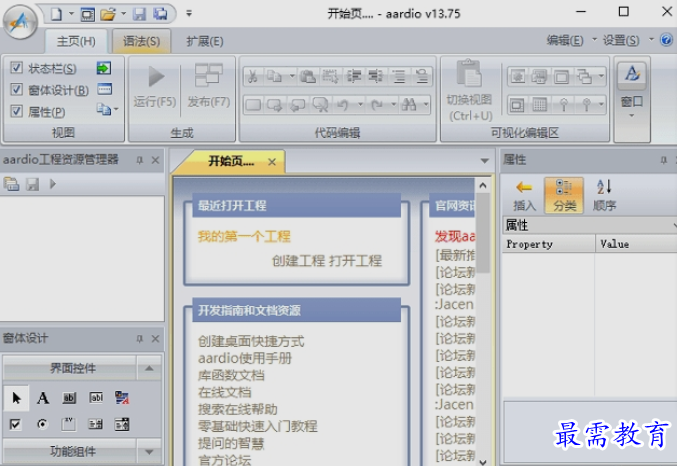Click the scissors cut icon in 代码编辑 group
The image size is (677, 466).
tap(253, 76)
